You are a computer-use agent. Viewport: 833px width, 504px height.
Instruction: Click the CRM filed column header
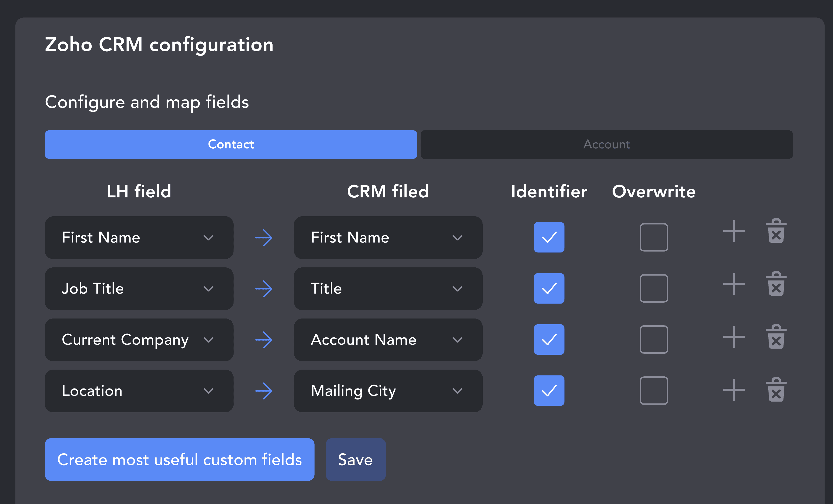(x=388, y=192)
